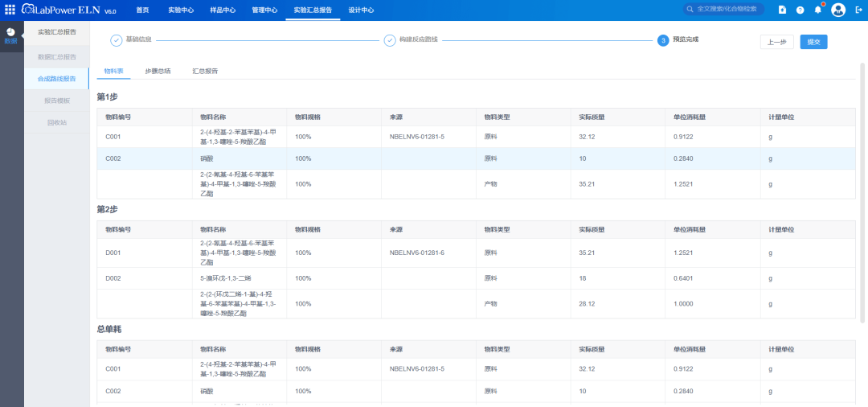The height and width of the screenshot is (407, 868).
Task: Click the 第1步 heading
Action: 108,97
